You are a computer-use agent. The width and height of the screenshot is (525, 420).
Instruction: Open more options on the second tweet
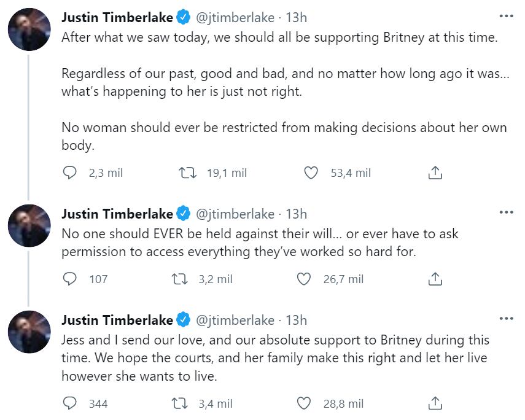[x=506, y=212]
